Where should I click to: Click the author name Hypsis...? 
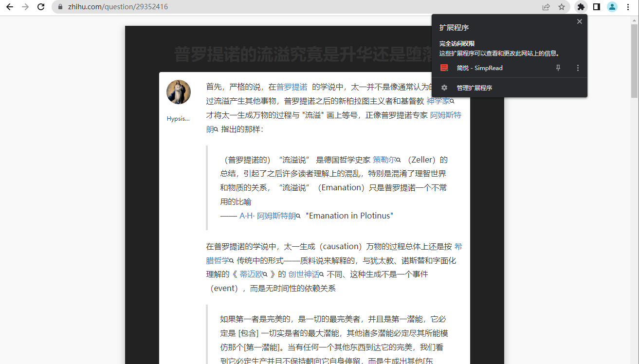point(178,119)
